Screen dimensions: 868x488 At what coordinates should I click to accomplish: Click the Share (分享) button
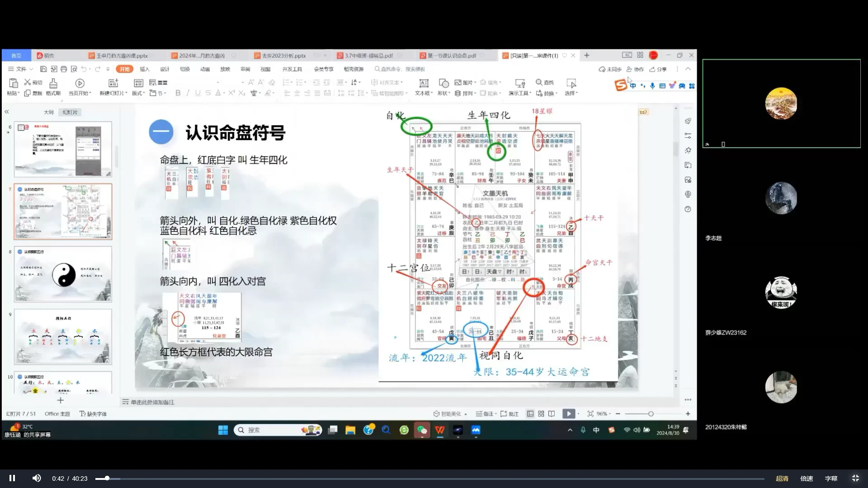(x=658, y=69)
